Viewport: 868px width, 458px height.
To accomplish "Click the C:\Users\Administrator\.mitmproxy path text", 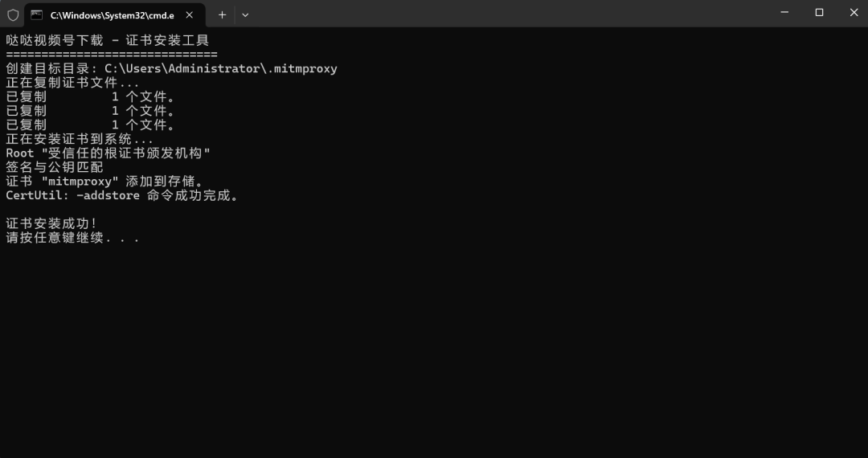I will point(220,68).
